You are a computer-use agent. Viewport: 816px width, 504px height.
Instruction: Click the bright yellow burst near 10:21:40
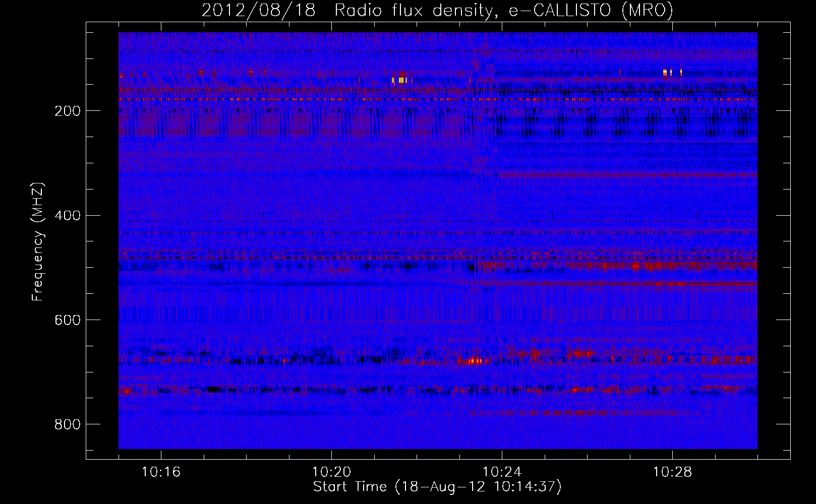[401, 80]
